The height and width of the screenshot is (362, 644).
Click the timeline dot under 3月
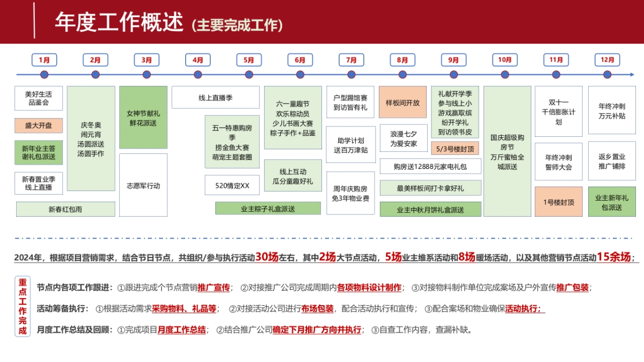tap(146, 75)
